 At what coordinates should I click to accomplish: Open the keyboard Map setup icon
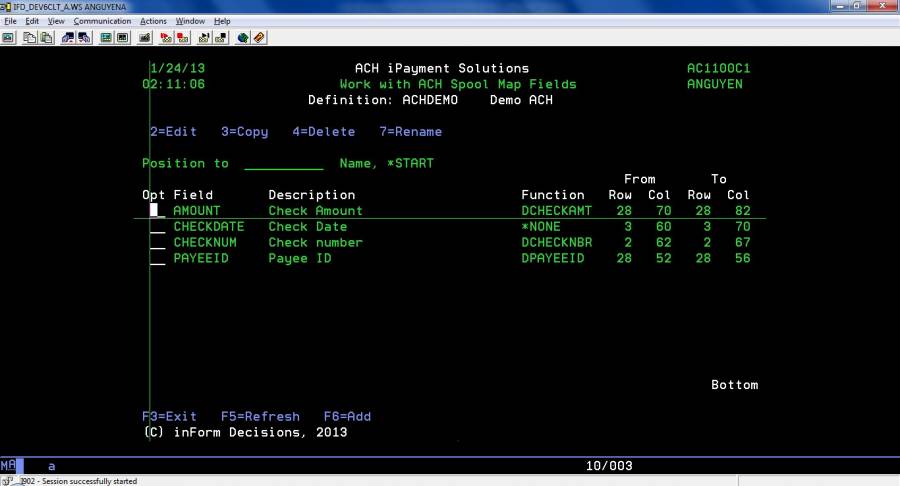click(x=144, y=38)
